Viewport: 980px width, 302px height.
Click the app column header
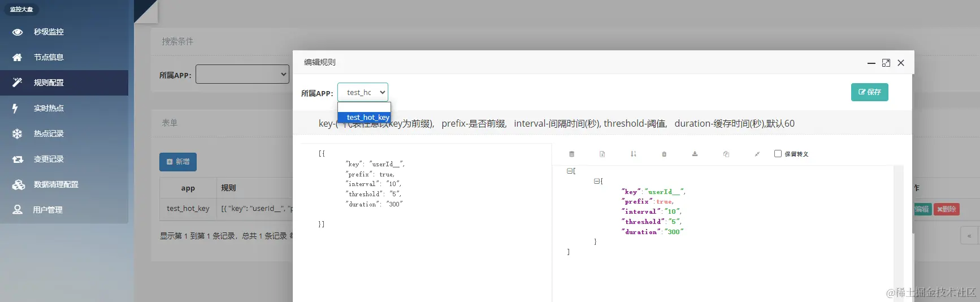[x=188, y=188]
